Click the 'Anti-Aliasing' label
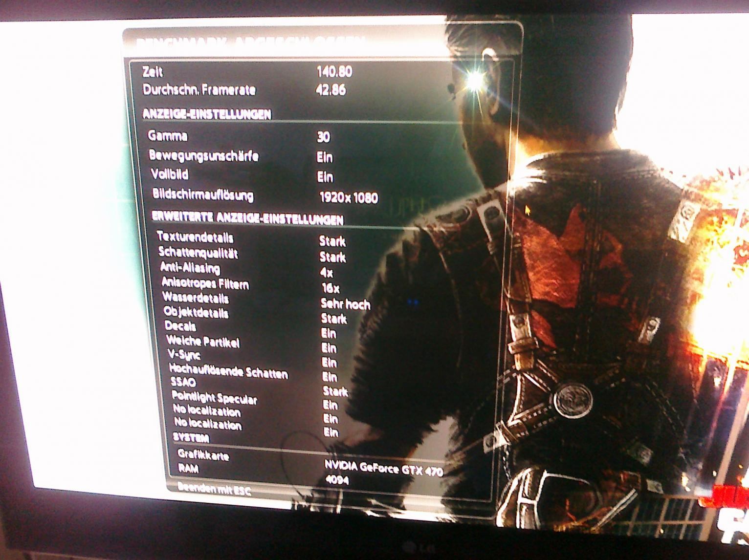Image resolution: width=749 pixels, height=560 pixels. tap(190, 268)
